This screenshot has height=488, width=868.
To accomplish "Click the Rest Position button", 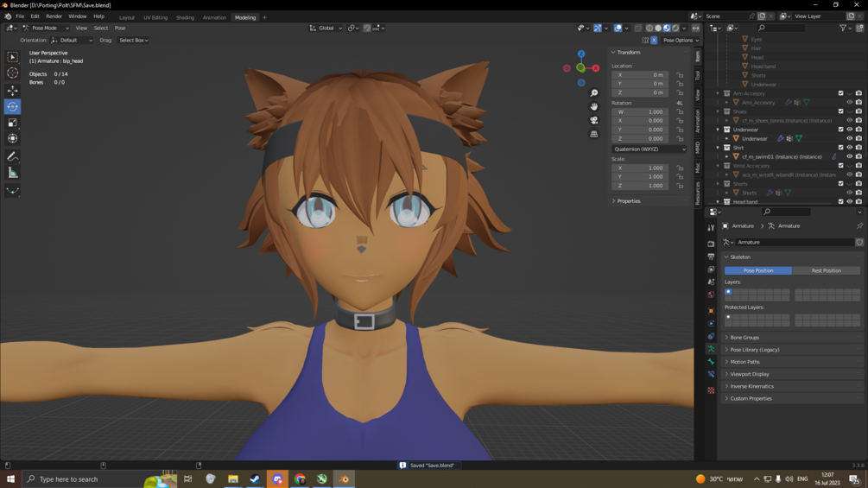I will click(x=827, y=270).
